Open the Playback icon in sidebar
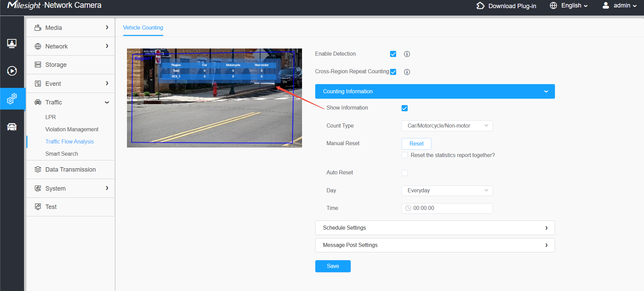Viewport: 644px width, 291px height. [x=12, y=71]
